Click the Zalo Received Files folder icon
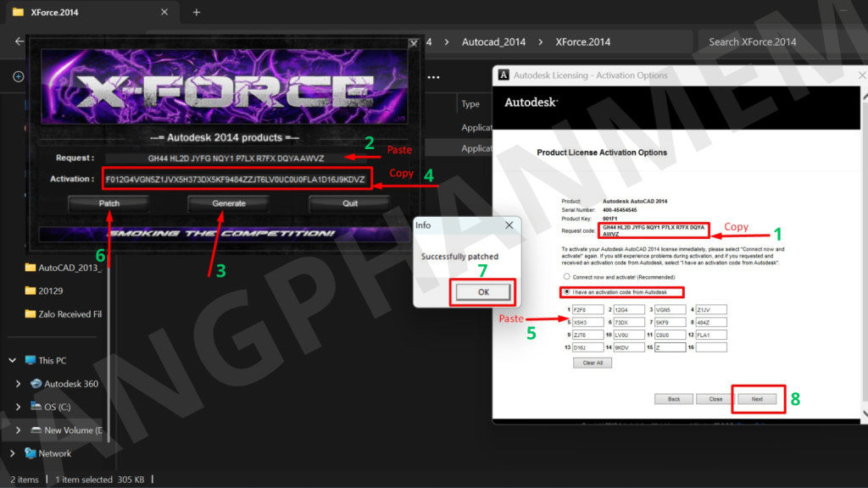The width and height of the screenshot is (868, 488). pos(31,313)
